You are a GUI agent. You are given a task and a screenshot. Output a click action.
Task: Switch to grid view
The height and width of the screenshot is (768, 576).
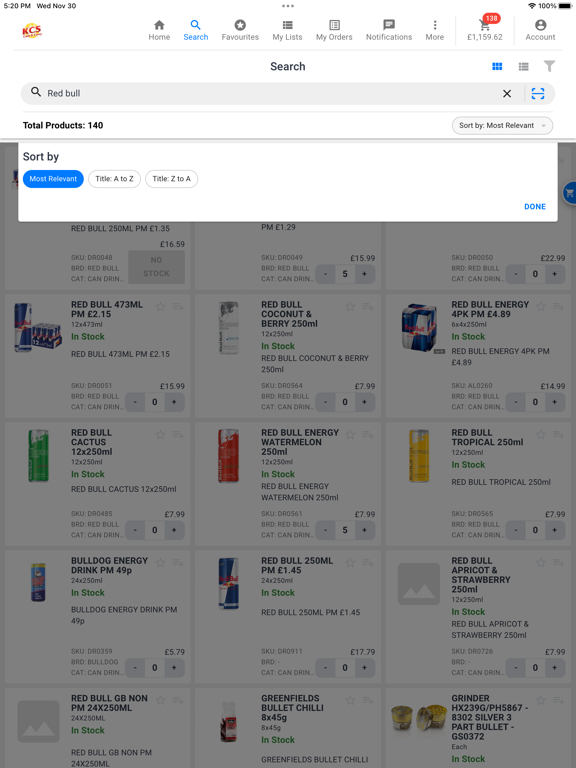point(497,67)
